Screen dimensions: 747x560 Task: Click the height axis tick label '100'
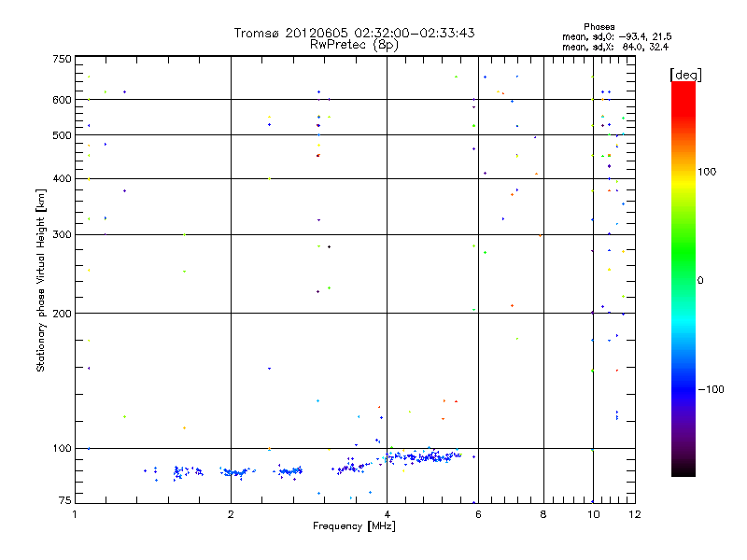pyautogui.click(x=62, y=448)
